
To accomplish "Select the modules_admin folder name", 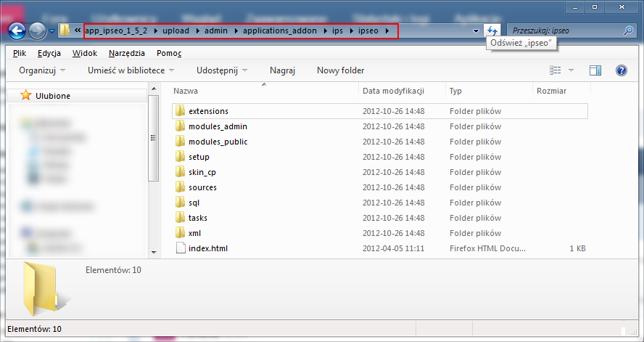I will [x=218, y=126].
